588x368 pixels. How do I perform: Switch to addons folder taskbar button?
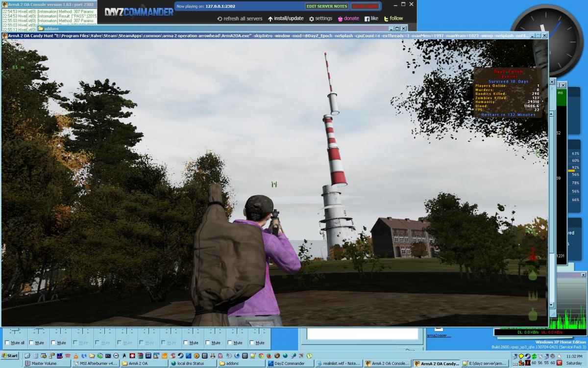point(241,364)
